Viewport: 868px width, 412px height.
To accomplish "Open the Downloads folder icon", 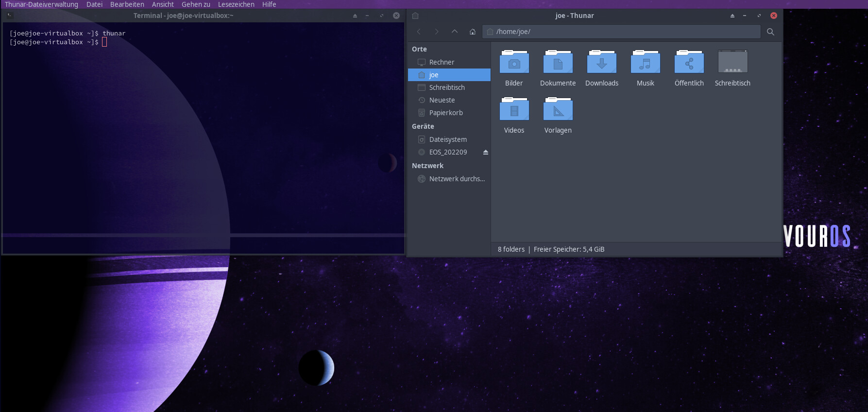I will (601, 62).
